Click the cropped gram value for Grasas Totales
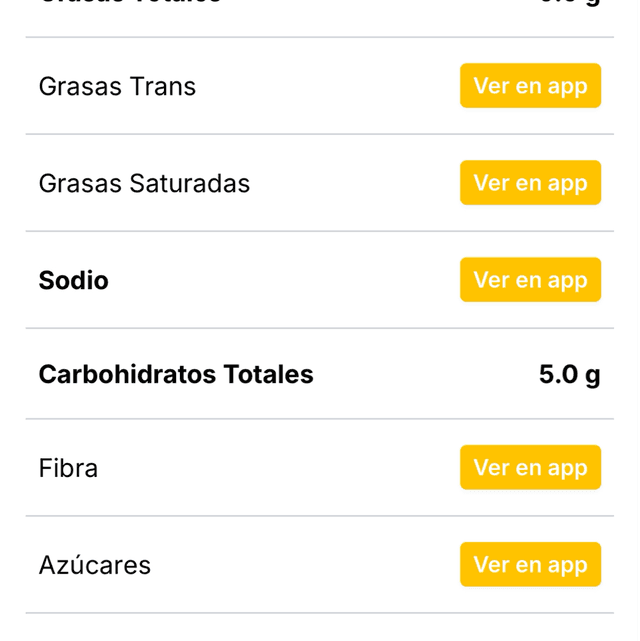 [x=570, y=3]
